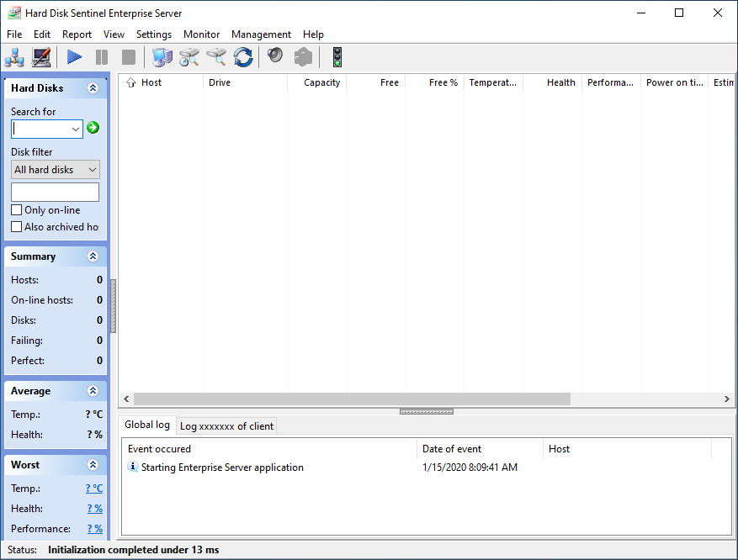The image size is (738, 560).
Task: Sort by the Health column header
Action: [553, 82]
